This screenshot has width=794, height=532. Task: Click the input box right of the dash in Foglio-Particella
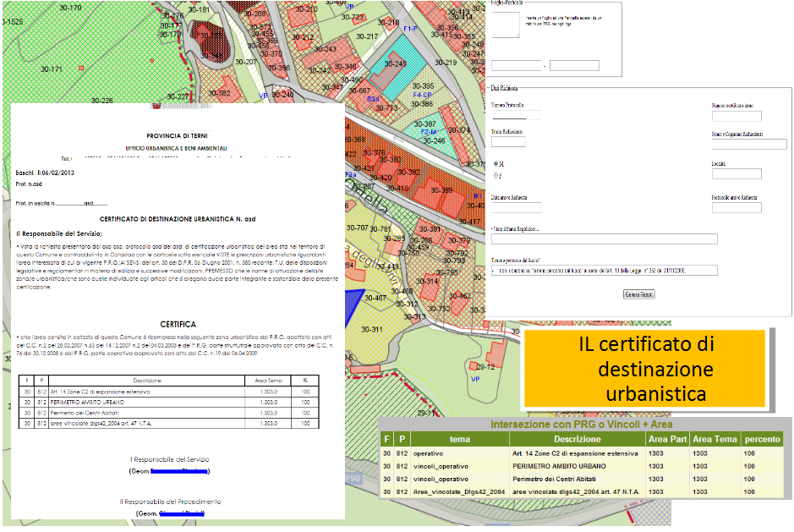(574, 65)
